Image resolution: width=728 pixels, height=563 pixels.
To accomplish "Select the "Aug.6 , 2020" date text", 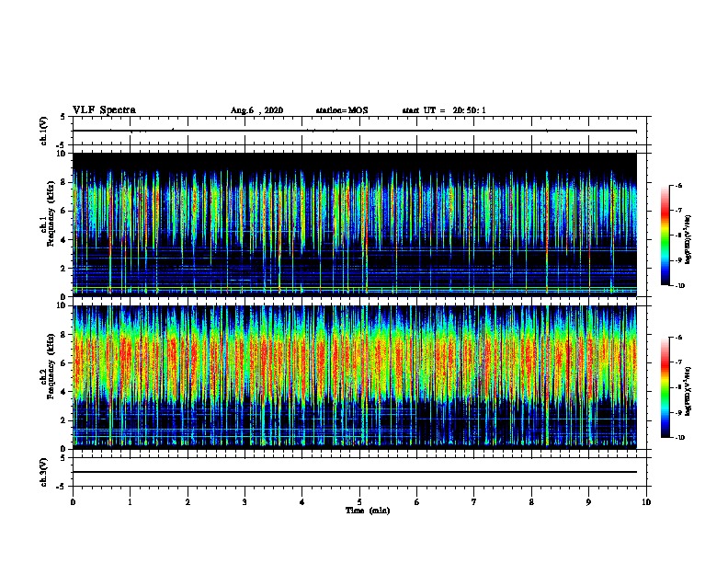I will tap(256, 110).
